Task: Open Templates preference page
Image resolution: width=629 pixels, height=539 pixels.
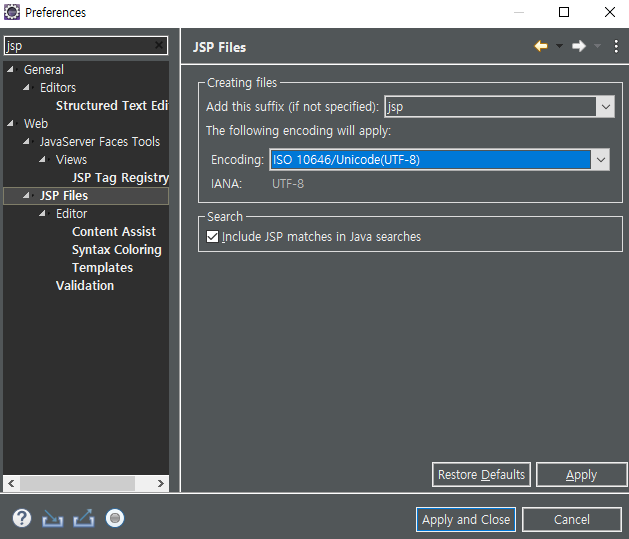Action: coord(102,267)
